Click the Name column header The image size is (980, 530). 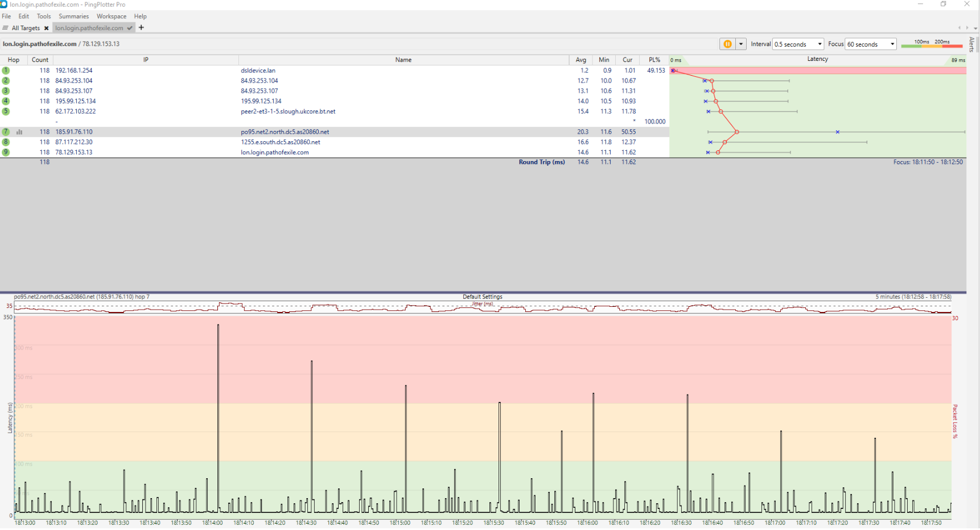click(403, 60)
